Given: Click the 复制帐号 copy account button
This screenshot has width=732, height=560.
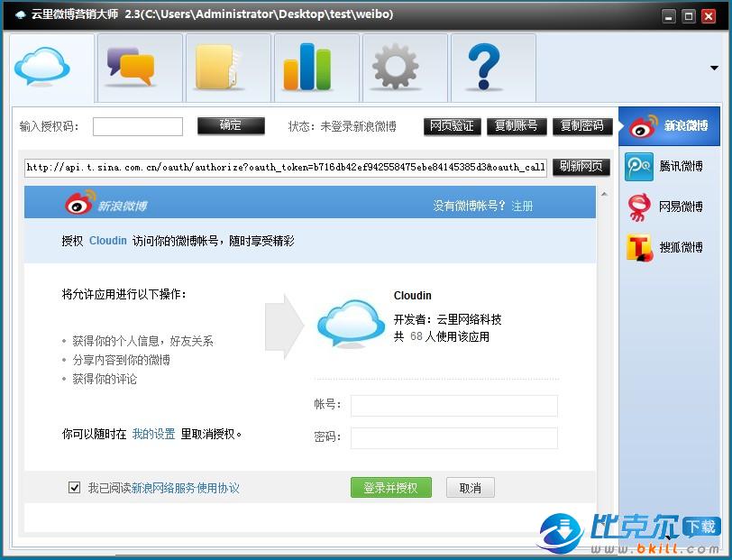Looking at the screenshot, I should 517,126.
